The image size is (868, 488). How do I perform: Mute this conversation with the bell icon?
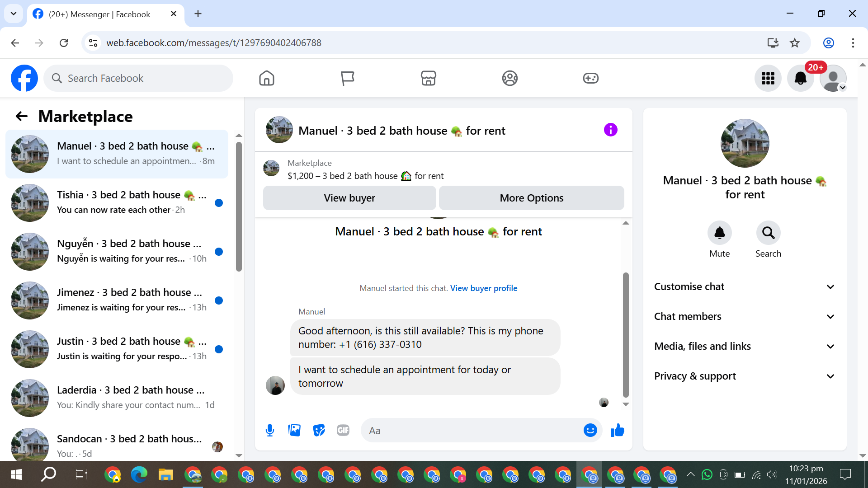click(719, 233)
